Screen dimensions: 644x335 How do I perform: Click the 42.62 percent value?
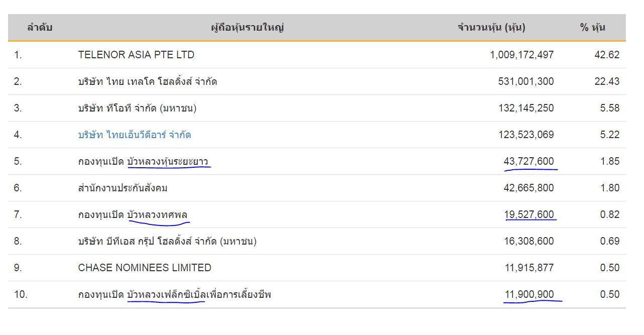(x=607, y=55)
